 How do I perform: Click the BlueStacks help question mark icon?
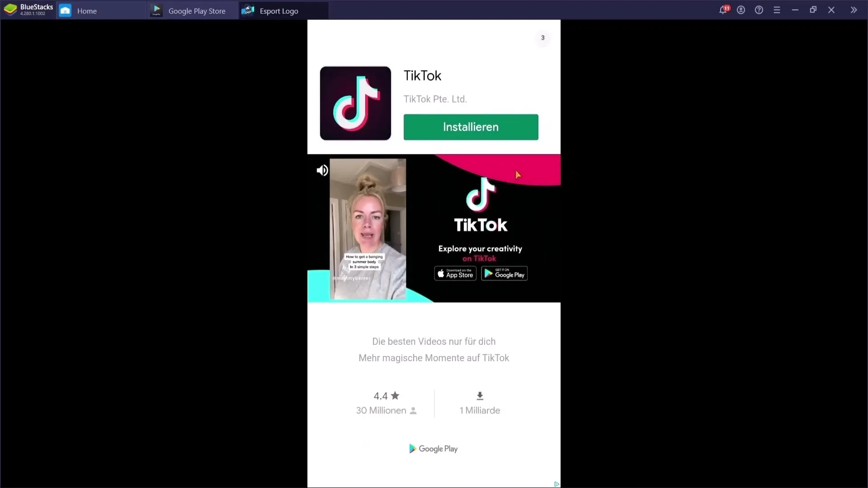759,10
